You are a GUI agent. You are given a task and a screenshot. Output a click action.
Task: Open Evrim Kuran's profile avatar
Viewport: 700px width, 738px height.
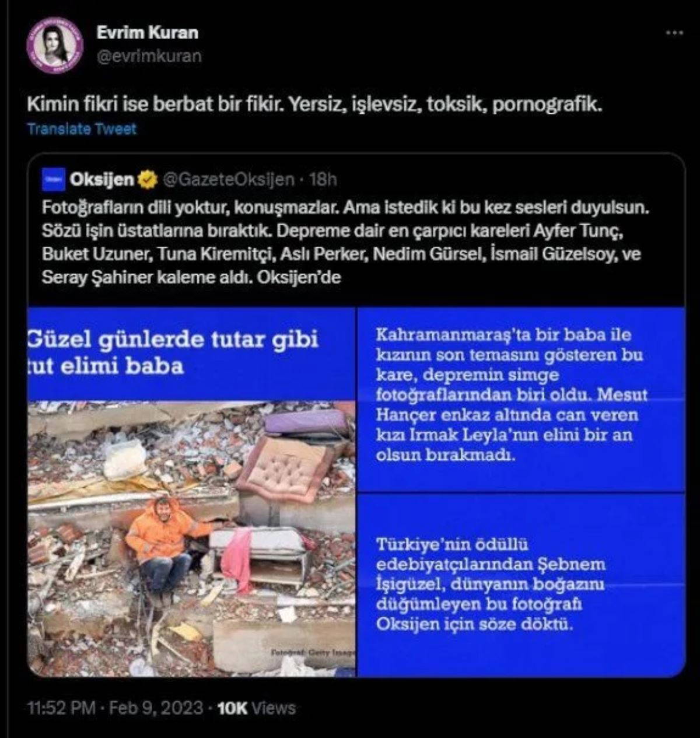pyautogui.click(x=55, y=45)
